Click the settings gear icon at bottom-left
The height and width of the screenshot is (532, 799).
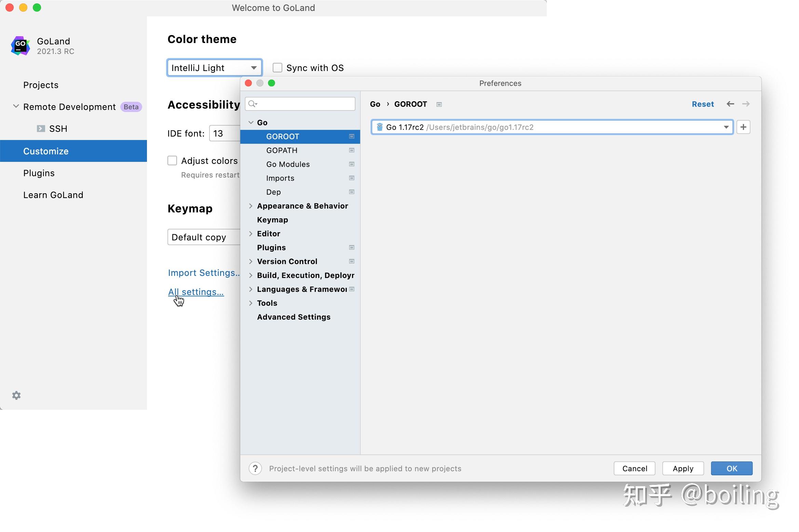(16, 395)
